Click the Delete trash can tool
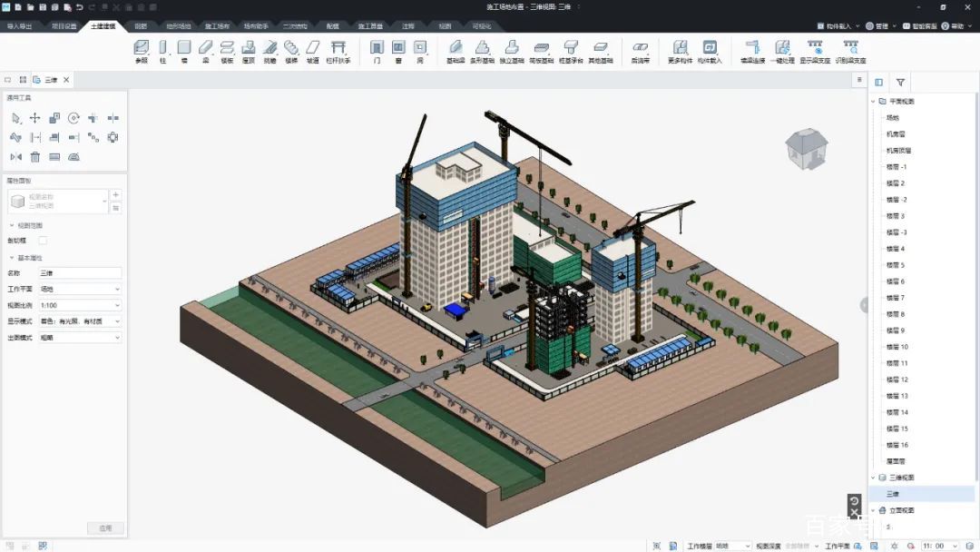Image resolution: width=980 pixels, height=552 pixels. point(35,157)
